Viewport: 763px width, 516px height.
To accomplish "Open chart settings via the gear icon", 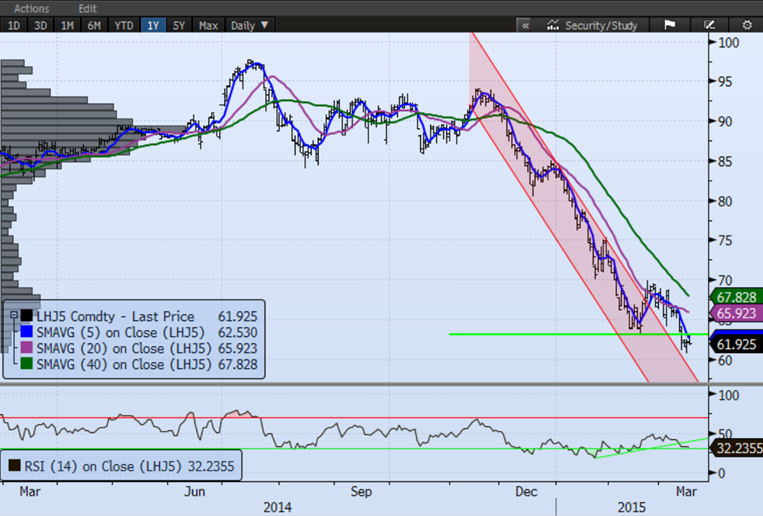I will tap(748, 24).
